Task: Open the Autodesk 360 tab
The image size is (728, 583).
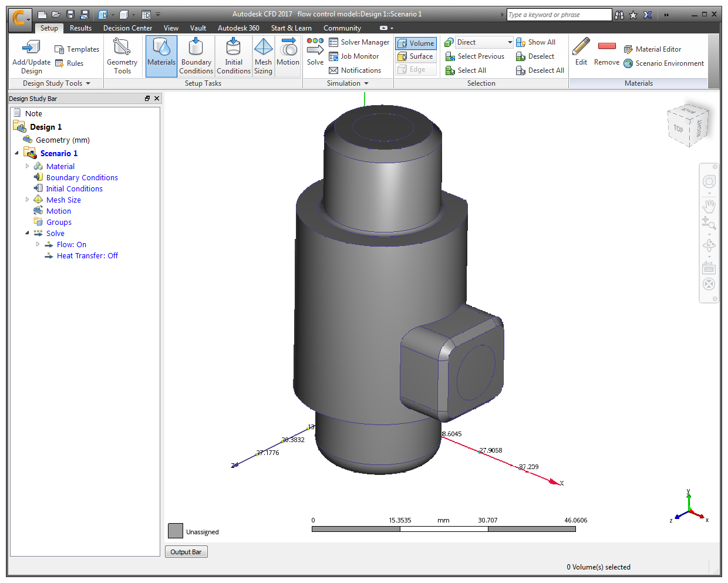Action: (x=238, y=28)
